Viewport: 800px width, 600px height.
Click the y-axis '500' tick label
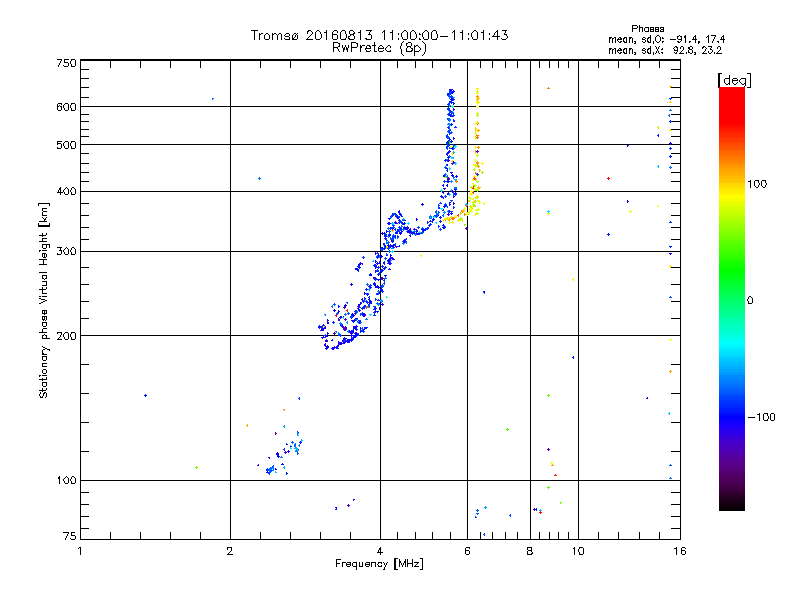click(x=67, y=145)
